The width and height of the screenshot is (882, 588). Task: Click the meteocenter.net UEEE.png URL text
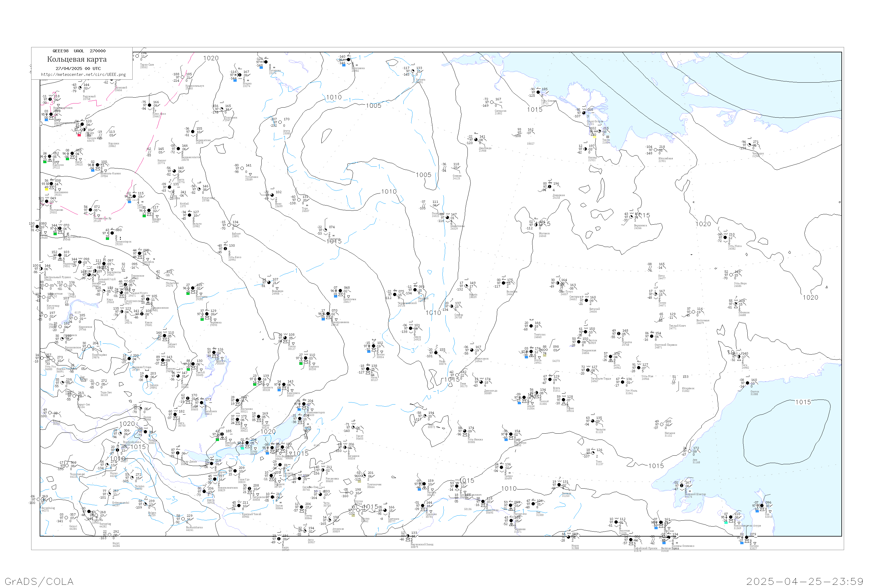[x=83, y=75]
